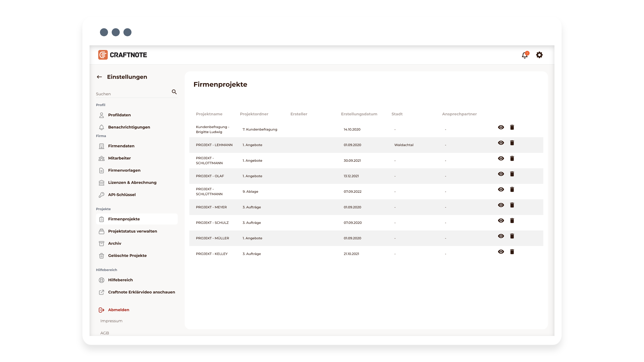
Task: View Kundenbefragung - Brigitte Ludwig via eye icon
Action: pos(501,127)
